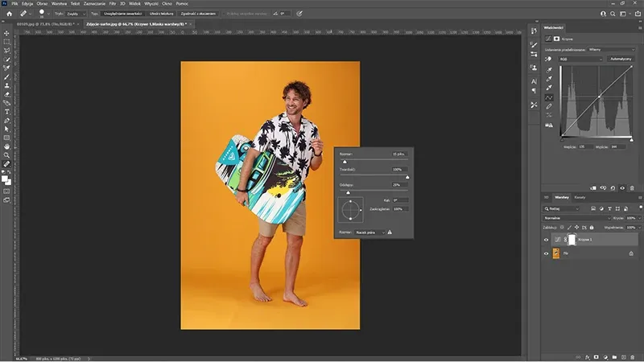644x362 pixels.
Task: Open the search icon at top right
Action: 613,14
